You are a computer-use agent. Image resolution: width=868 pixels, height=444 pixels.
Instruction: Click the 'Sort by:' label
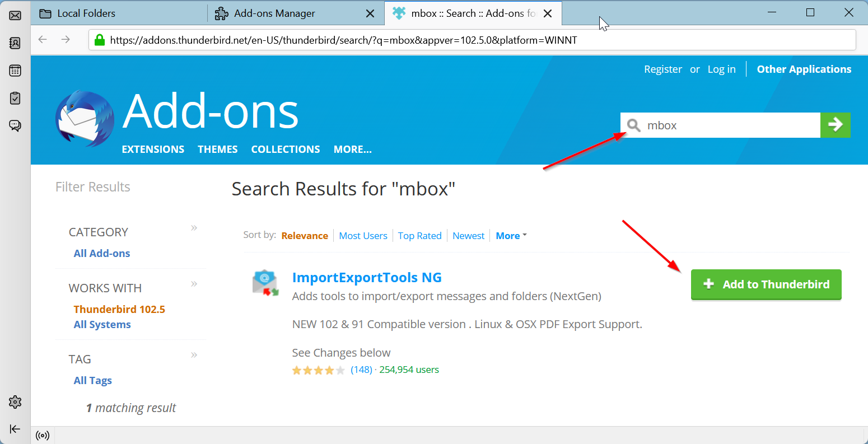click(260, 235)
